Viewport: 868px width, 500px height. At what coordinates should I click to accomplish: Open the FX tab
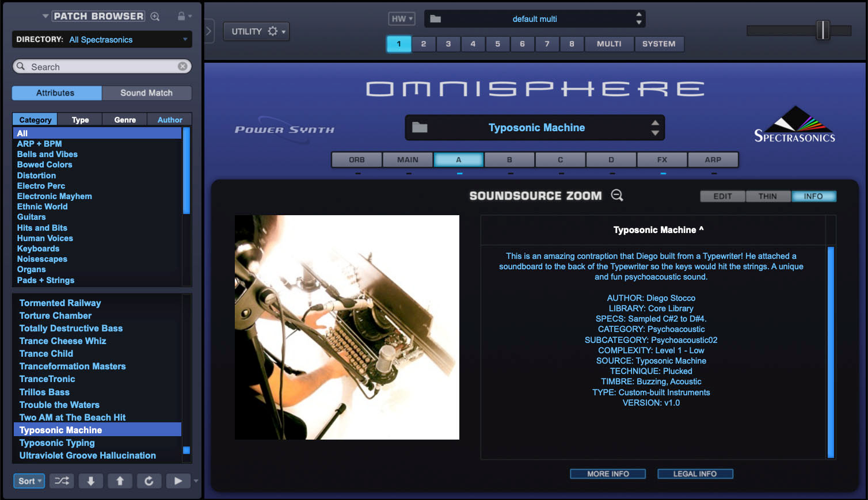(662, 159)
